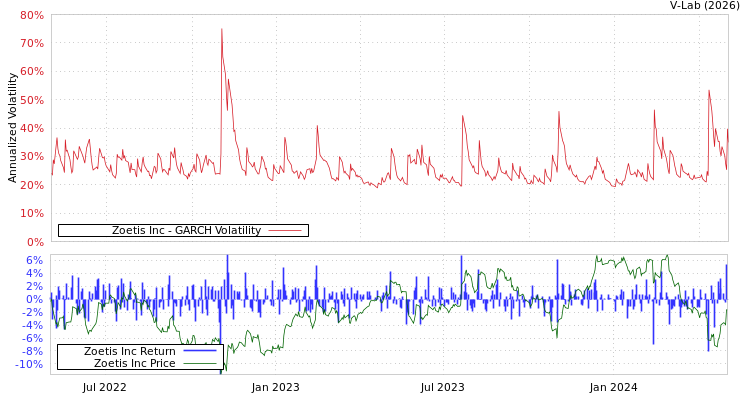Click the 30% y-axis tick label

coord(31,157)
